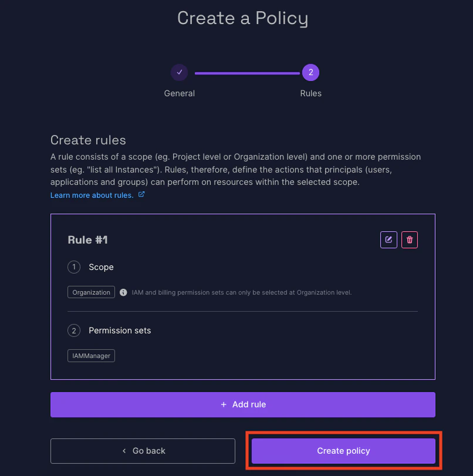Click the numbered circle 2 beside Permission sets
Screen dimensions: 473x476
pyautogui.click(x=74, y=330)
